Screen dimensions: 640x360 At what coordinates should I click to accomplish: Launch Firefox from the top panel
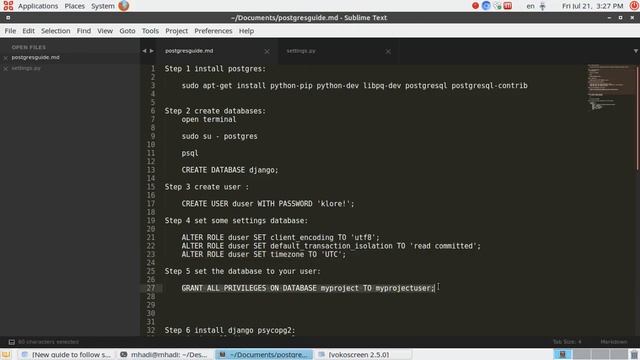point(124,6)
